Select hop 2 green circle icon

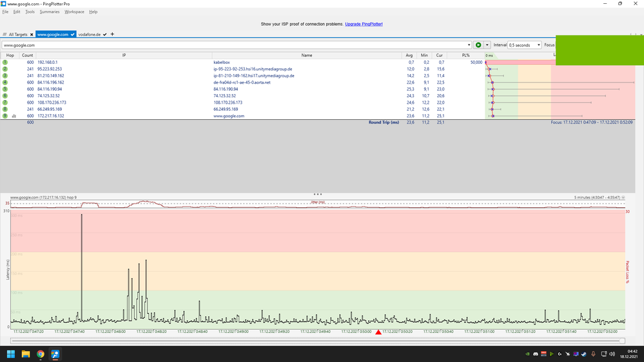[5, 69]
